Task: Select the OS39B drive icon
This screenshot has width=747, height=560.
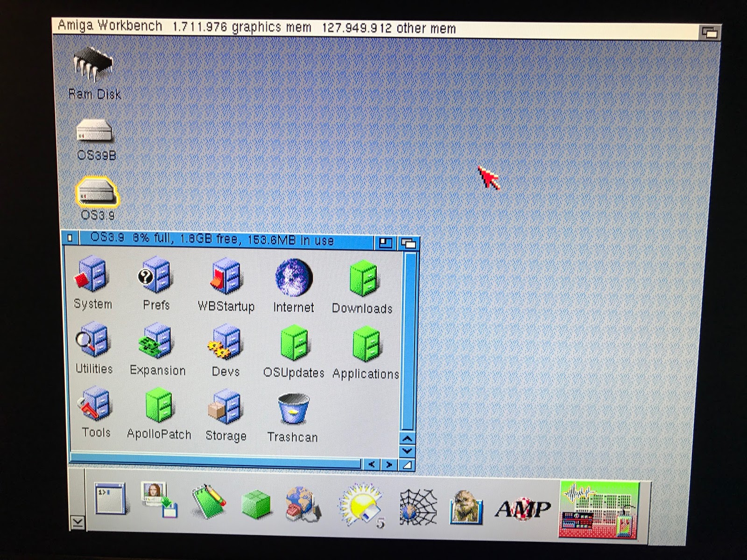Action: pyautogui.click(x=95, y=130)
